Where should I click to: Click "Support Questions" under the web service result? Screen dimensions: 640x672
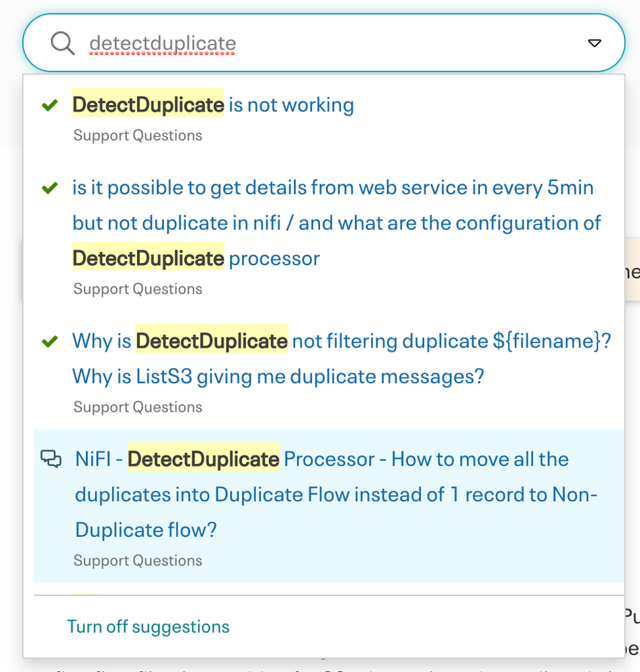[138, 289]
